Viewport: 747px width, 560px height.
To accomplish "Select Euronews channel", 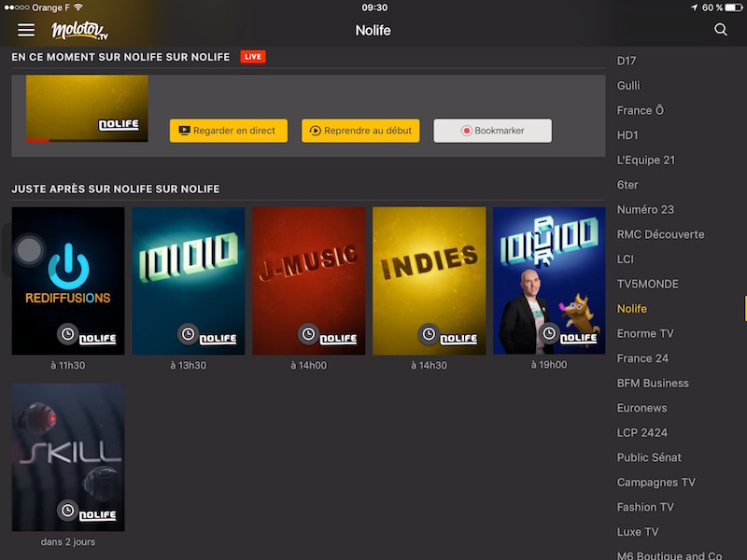I will [641, 408].
